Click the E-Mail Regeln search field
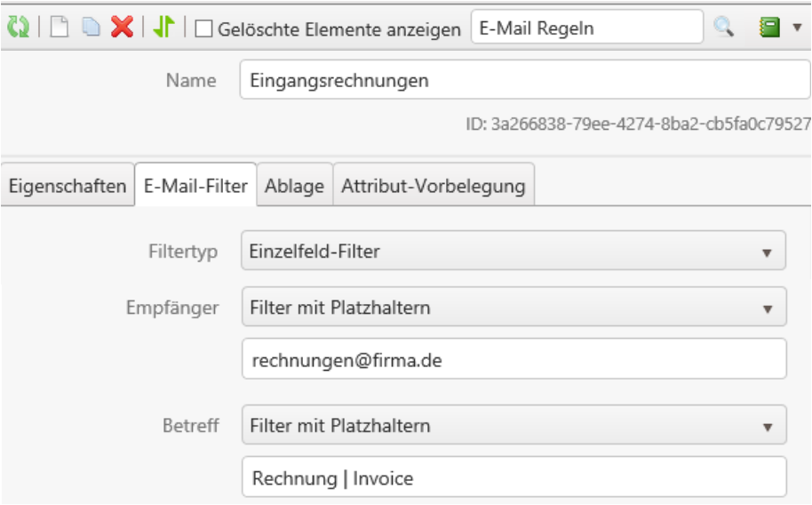 click(x=586, y=28)
